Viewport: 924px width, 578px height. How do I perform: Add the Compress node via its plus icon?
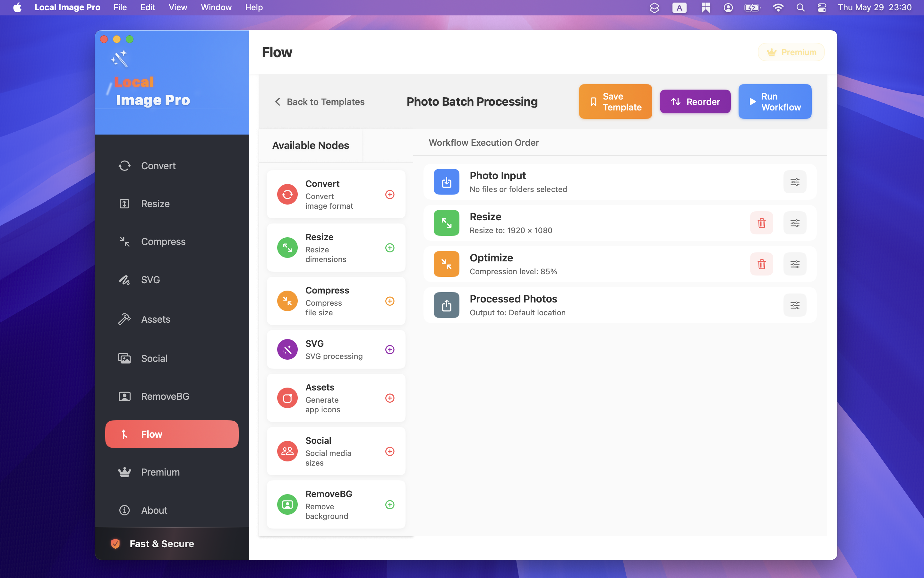point(389,301)
